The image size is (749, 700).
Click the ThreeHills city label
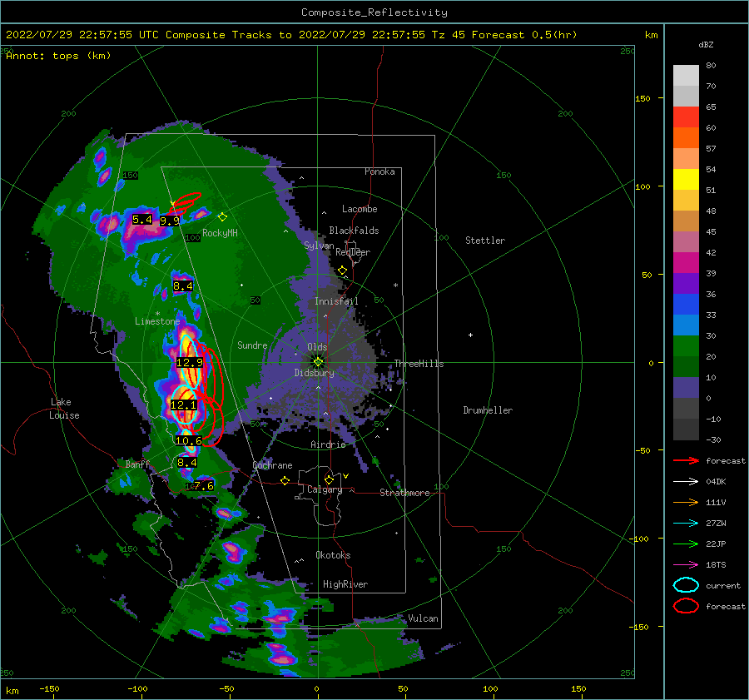pyautogui.click(x=419, y=364)
